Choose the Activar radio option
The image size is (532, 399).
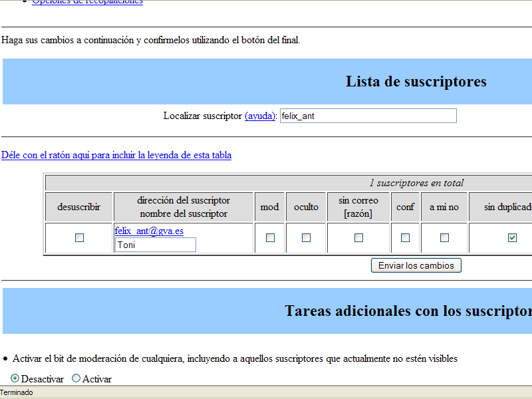pyautogui.click(x=76, y=378)
